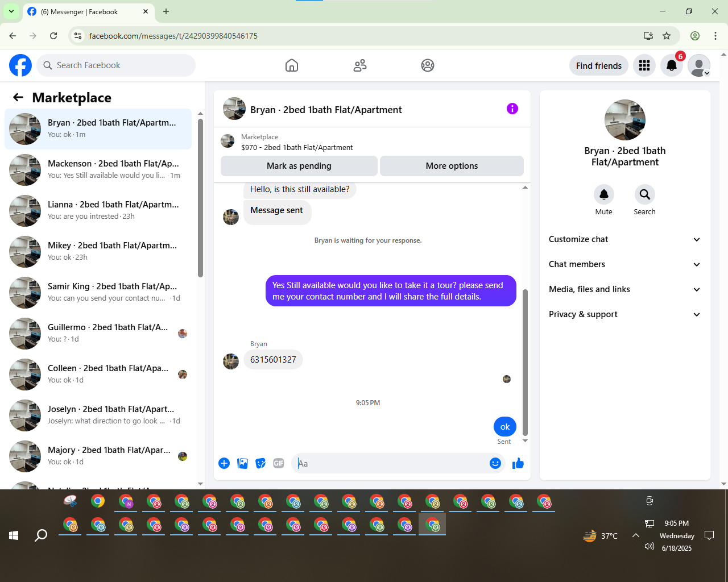Click Bryan's listing thumbnail in right panel
This screenshot has width=728, height=582.
click(x=625, y=120)
